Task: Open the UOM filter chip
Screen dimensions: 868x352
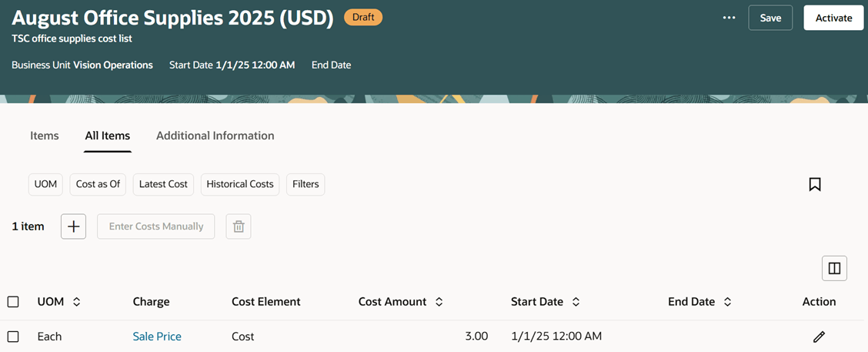Action: (45, 185)
